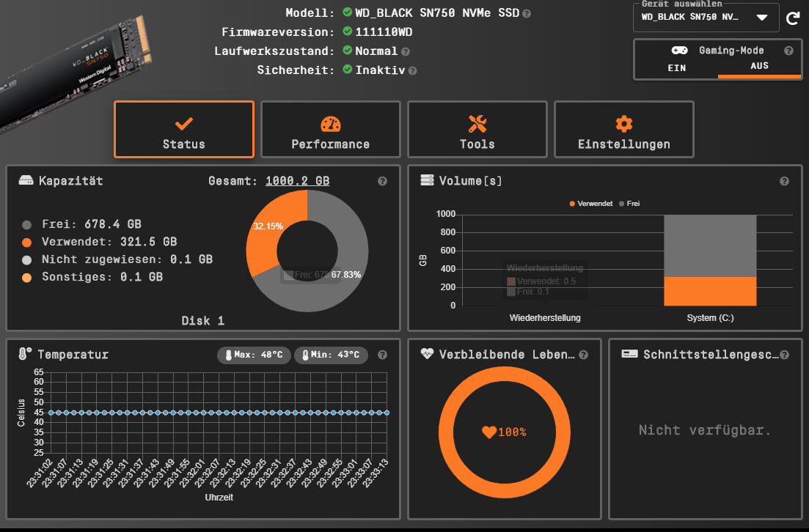Click the Min: 43°C badge
The width and height of the screenshot is (809, 532).
click(332, 355)
